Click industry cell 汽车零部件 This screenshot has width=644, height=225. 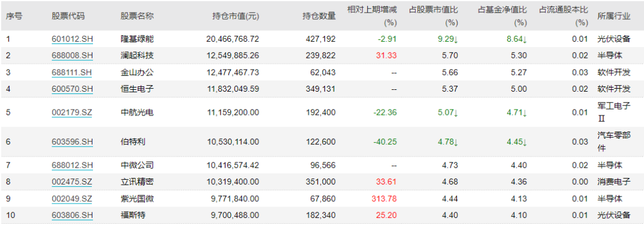[x=614, y=142]
